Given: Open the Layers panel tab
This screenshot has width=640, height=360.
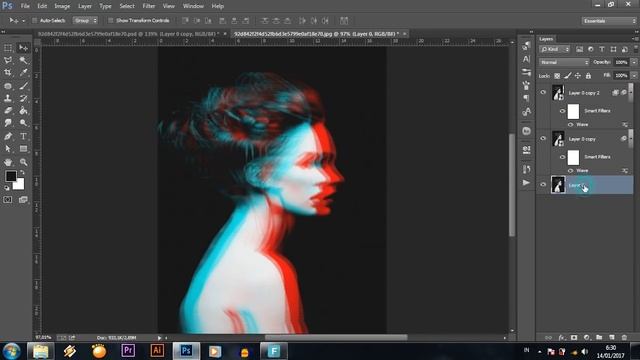Looking at the screenshot, I should (546, 39).
